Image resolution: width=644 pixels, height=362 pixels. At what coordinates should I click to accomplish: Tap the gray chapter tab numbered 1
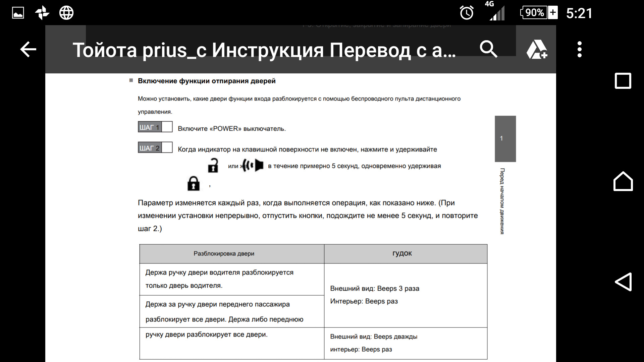[x=505, y=139]
